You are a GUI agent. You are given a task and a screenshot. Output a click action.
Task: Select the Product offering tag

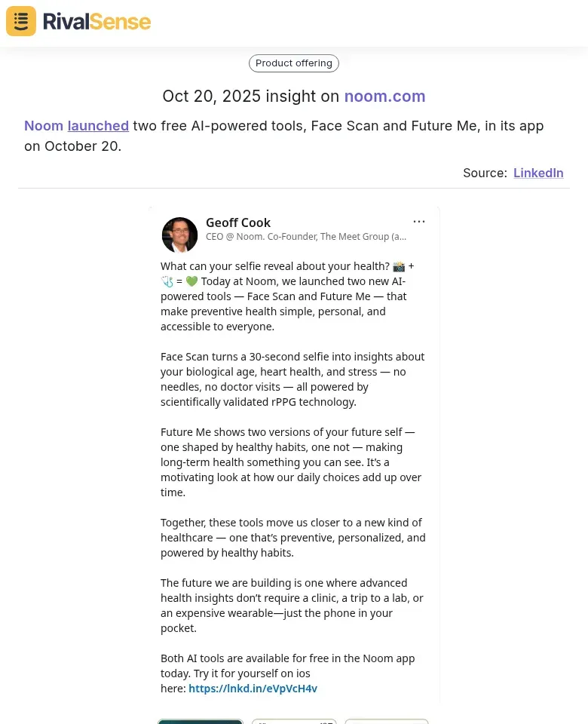tap(294, 63)
